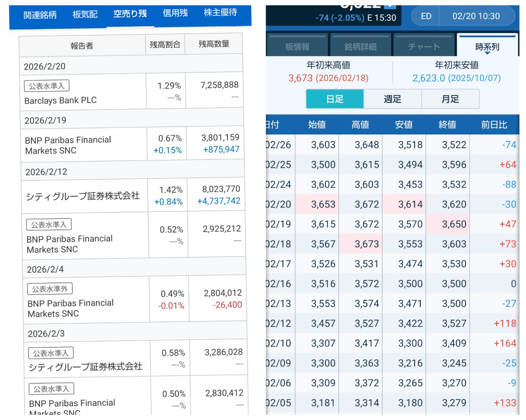
Task: Switch to the 板情報 tab
Action: point(298,46)
